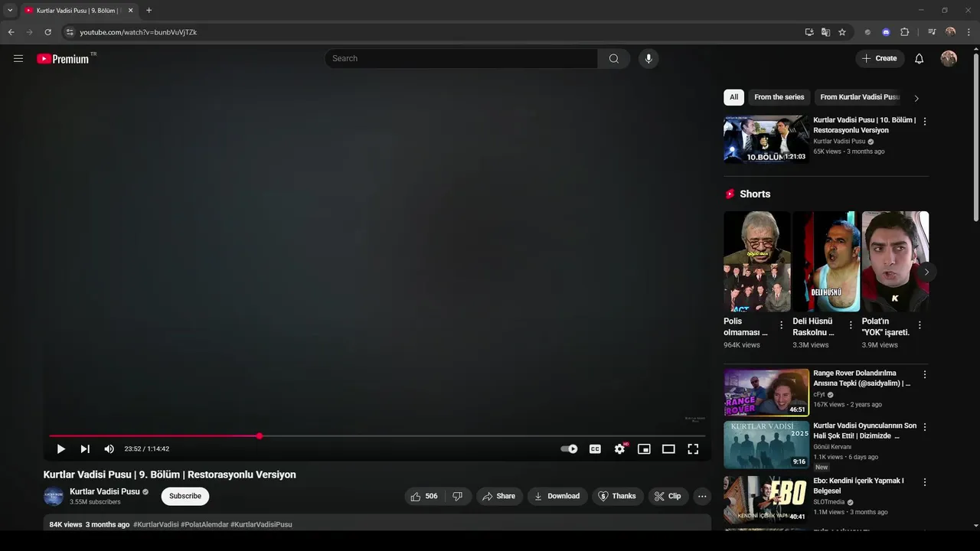Viewport: 980px width, 551px height.
Task: Open the Create button menu
Action: [x=880, y=59]
